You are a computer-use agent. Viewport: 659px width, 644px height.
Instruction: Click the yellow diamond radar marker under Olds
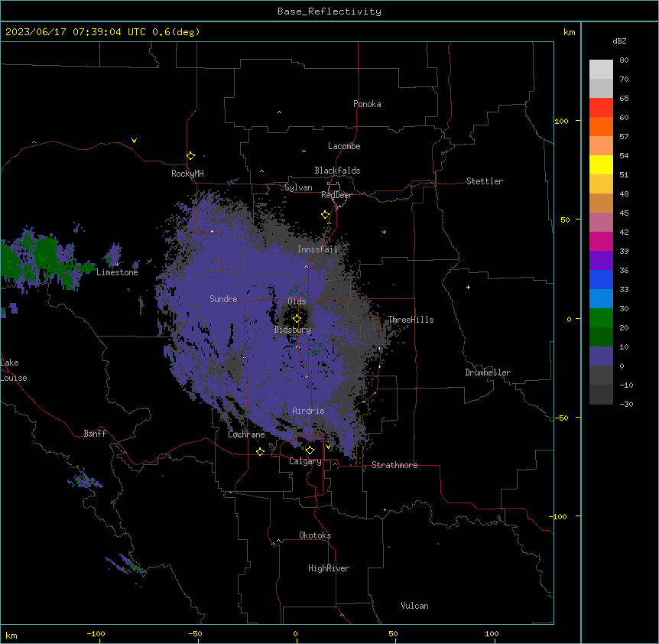297,319
